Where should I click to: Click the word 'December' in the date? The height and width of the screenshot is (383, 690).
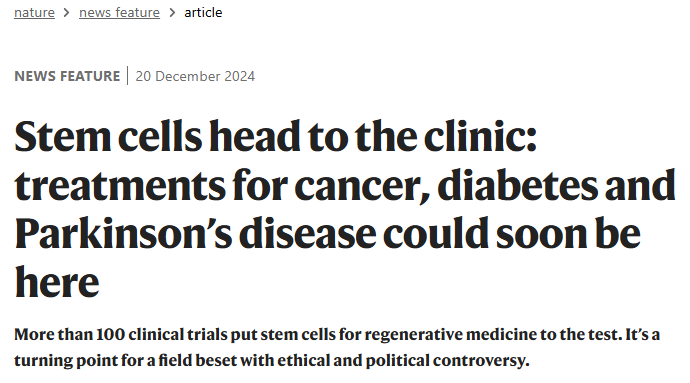(188, 76)
